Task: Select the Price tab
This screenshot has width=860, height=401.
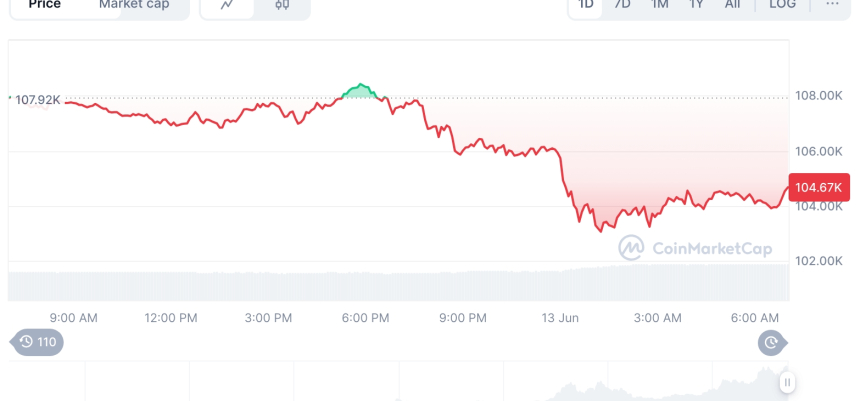Action: click(x=45, y=5)
